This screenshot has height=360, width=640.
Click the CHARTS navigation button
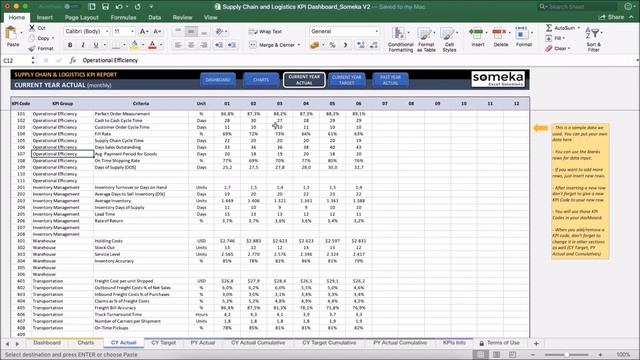point(261,80)
